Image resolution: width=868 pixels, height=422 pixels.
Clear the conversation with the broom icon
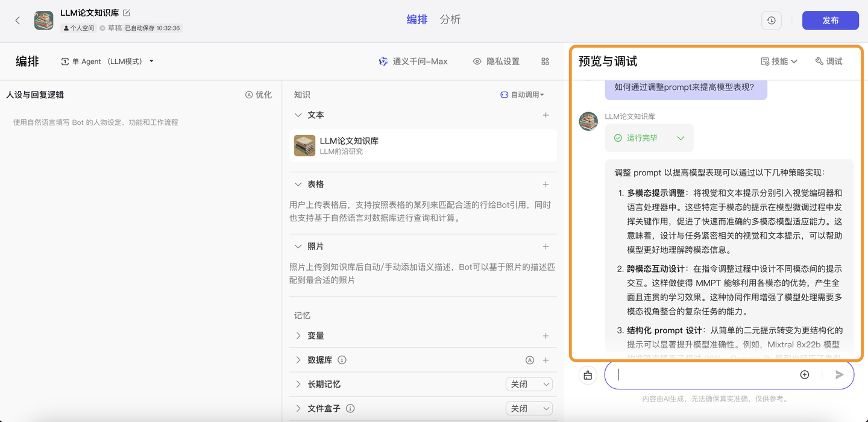[588, 374]
